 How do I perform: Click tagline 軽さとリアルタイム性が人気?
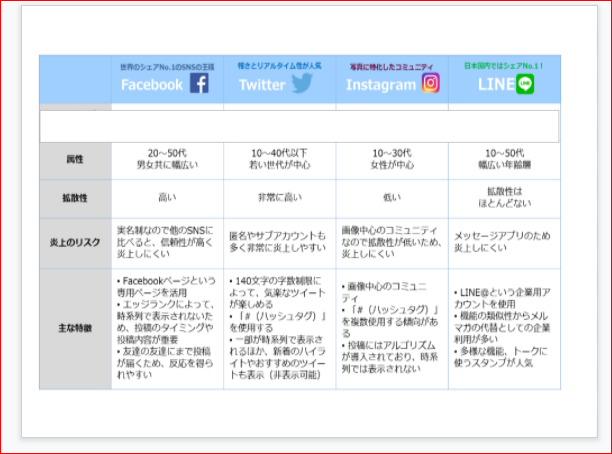279,66
